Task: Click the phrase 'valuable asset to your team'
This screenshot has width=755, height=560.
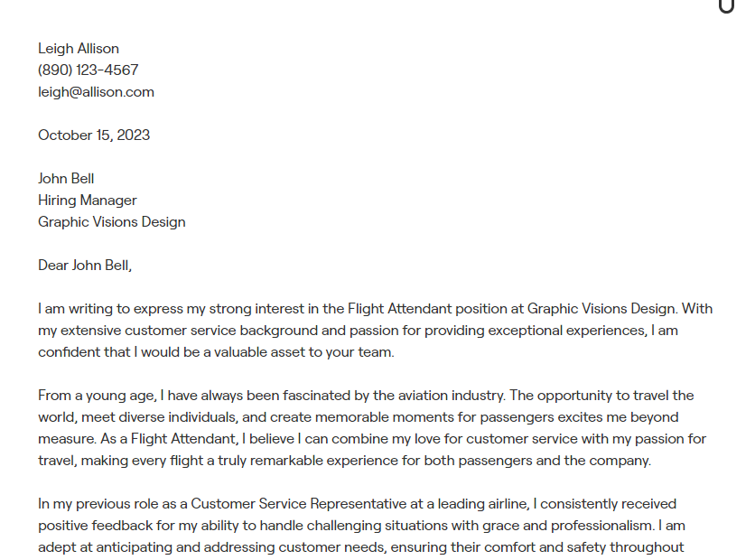Action: [x=303, y=352]
